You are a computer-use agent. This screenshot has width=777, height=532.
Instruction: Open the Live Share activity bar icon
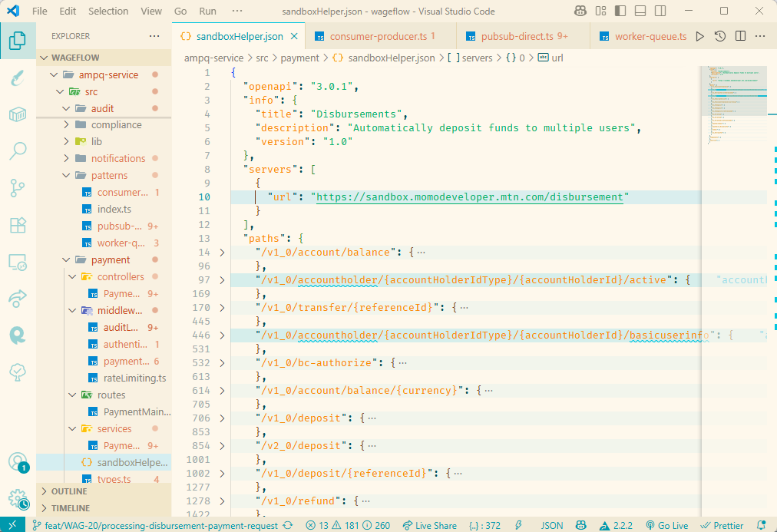tap(18, 299)
